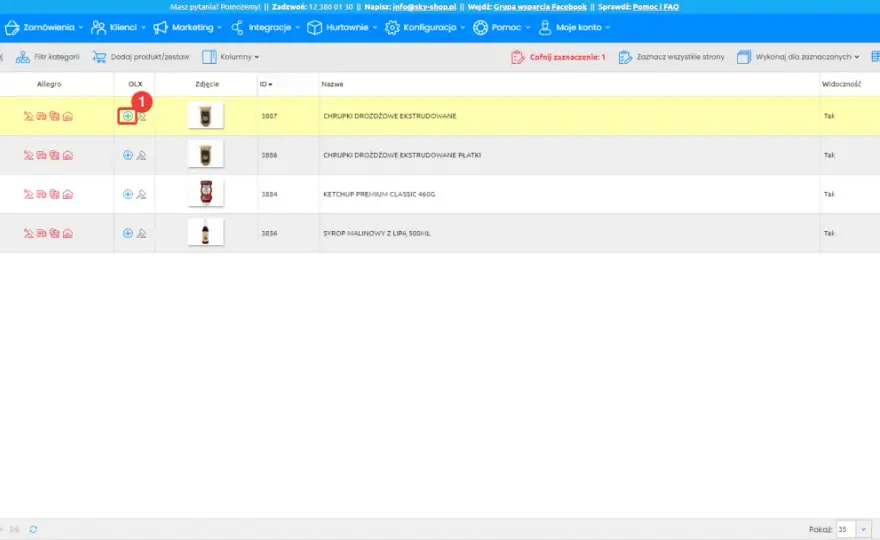Viewport: 880px width, 540px height.
Task: Click OLX add plus icon for CHRUPKI DROŻDŻOWE EKSTRUDOWANE
Action: (127, 116)
